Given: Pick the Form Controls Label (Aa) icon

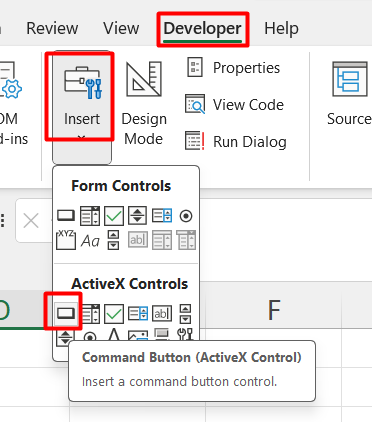Looking at the screenshot, I should point(90,240).
